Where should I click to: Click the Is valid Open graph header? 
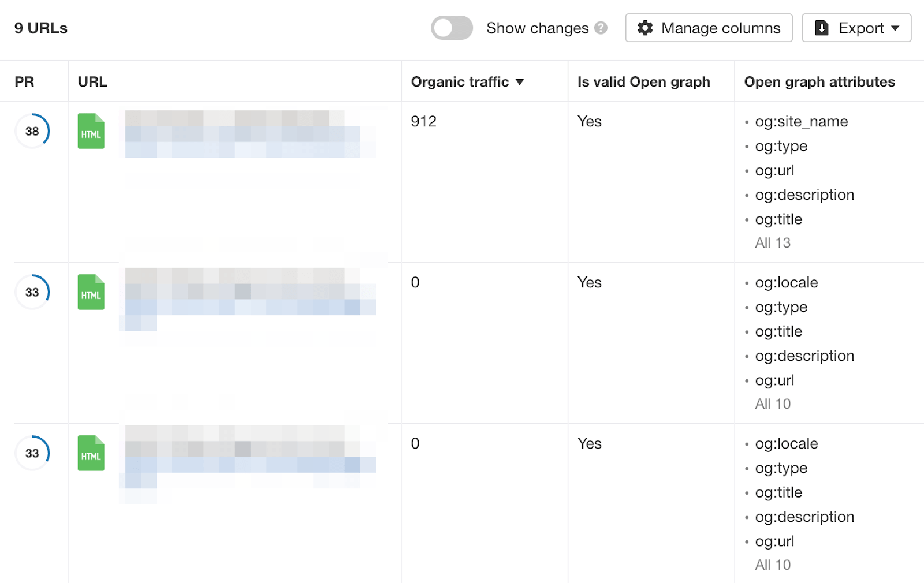pyautogui.click(x=643, y=82)
